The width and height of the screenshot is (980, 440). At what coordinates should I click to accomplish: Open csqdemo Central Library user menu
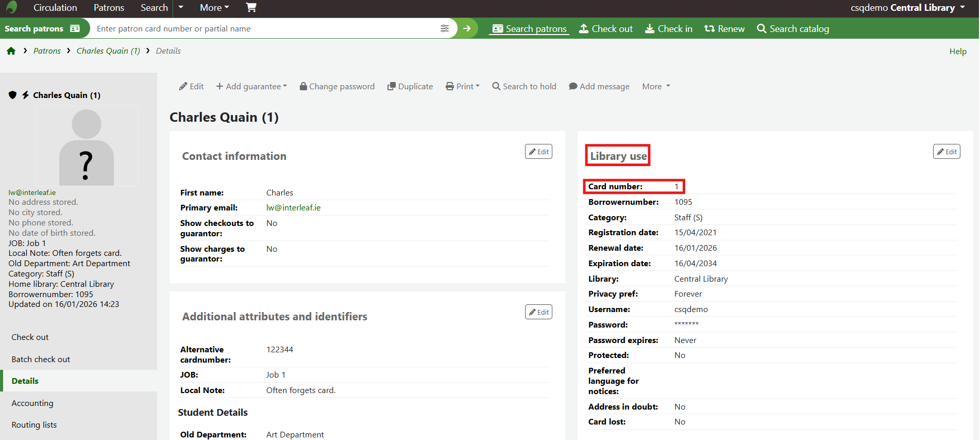[x=907, y=8]
